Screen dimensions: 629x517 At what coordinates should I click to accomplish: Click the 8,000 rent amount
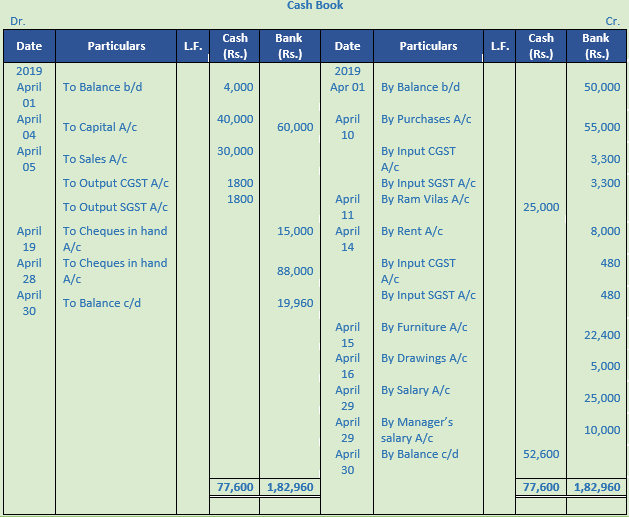pos(605,231)
